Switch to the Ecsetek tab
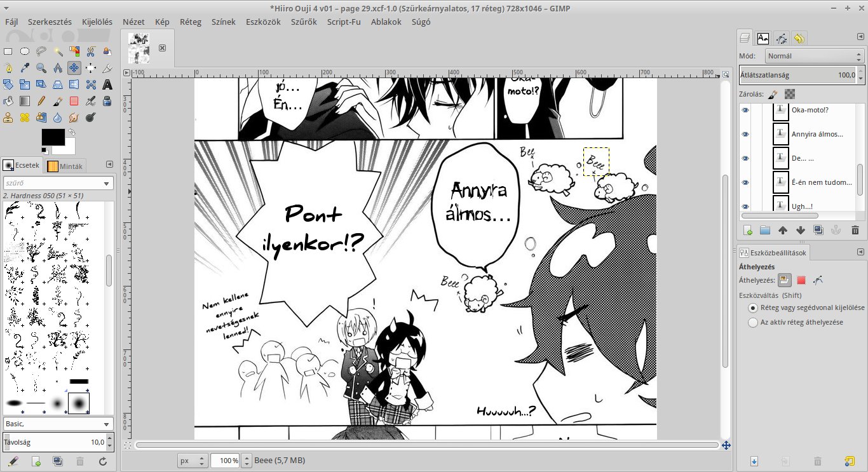868x472 pixels. 22,165
